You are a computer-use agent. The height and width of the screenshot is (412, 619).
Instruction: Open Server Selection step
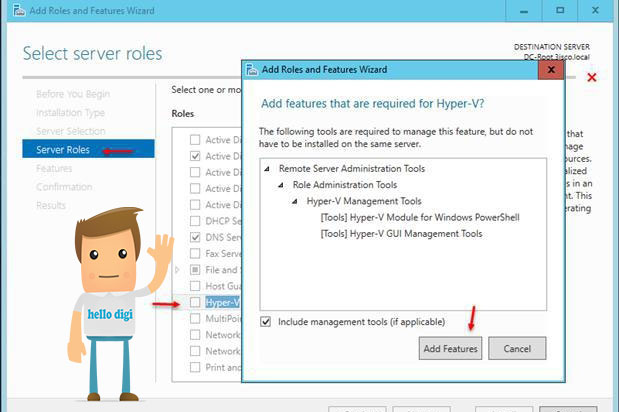coord(71,131)
